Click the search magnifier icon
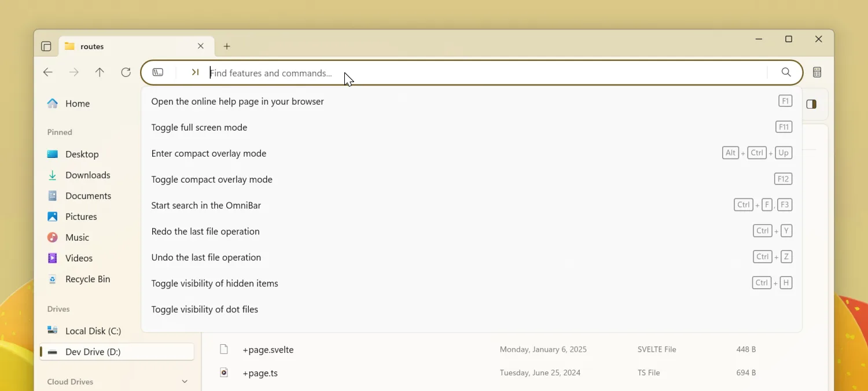Viewport: 868px width, 391px height. (786, 72)
